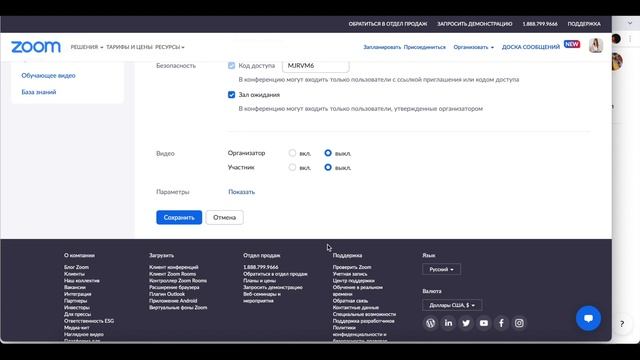Open the Доллары США currency dropdown
Viewport: 640px width, 360px height.
[452, 305]
